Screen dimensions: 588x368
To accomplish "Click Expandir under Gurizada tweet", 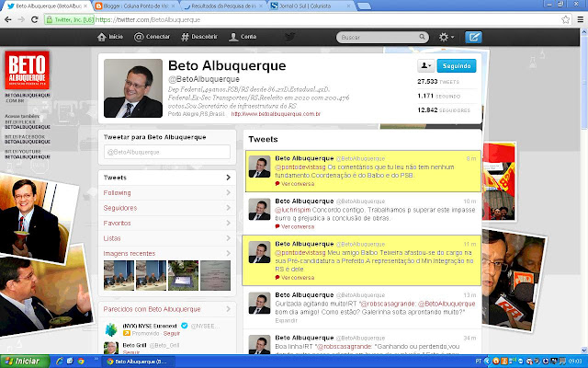I will point(286,320).
